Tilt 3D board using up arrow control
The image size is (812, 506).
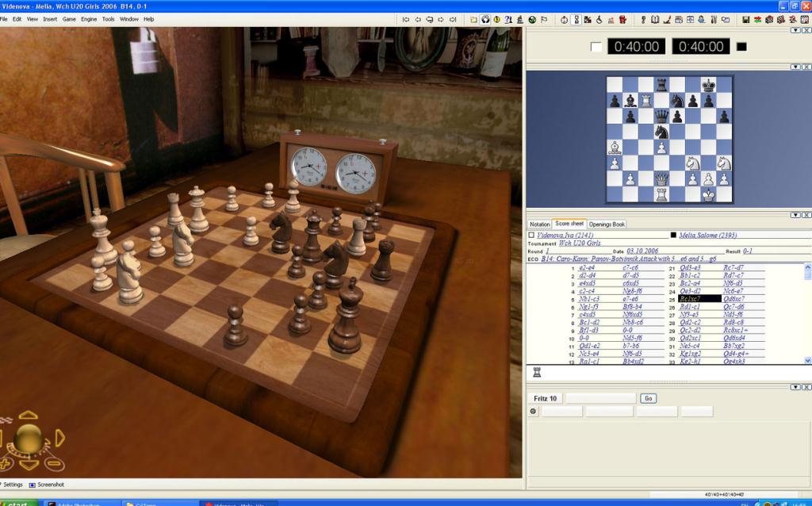(x=29, y=415)
